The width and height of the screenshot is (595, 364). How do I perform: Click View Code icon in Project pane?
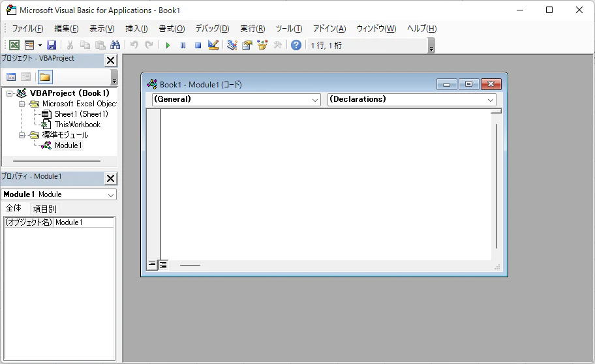tap(11, 78)
